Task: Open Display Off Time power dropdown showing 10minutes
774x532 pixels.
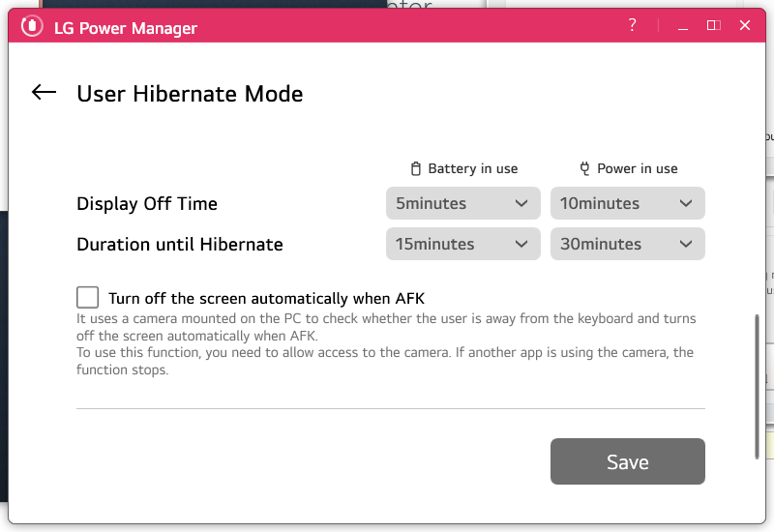Action: [627, 204]
